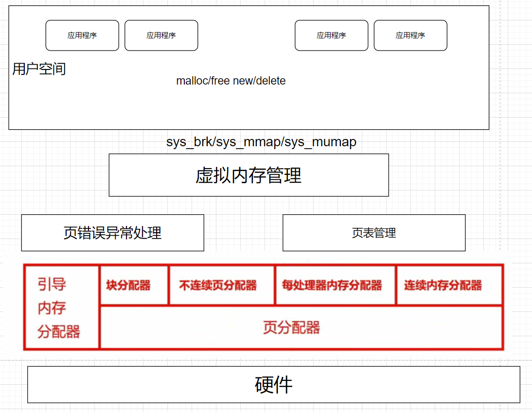
Task: Select the rightmost 应用程序 box
Action: pos(410,35)
